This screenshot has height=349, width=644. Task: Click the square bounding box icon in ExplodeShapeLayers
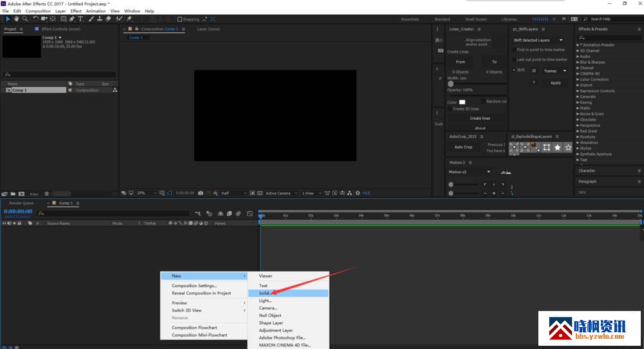[547, 147]
